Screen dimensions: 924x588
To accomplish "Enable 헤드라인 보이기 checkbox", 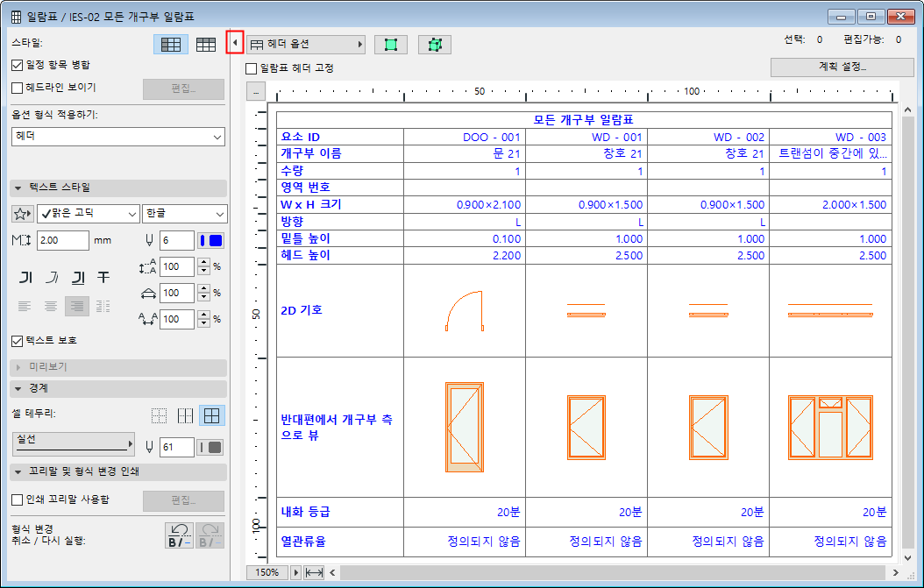I will pyautogui.click(x=17, y=88).
